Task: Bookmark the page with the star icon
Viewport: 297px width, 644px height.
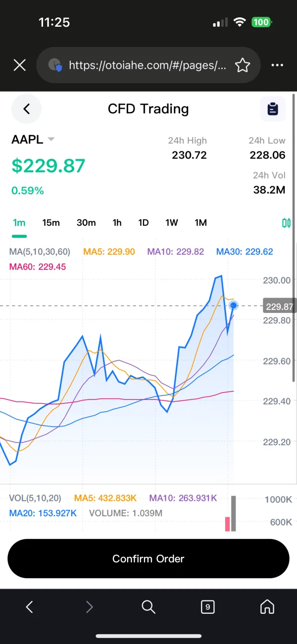Action: (x=242, y=65)
